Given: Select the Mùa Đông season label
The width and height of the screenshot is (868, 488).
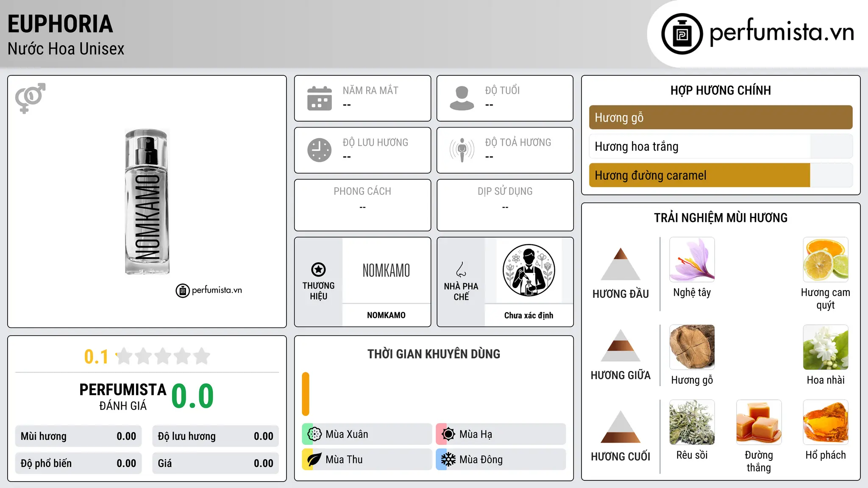Looking at the screenshot, I should [481, 460].
